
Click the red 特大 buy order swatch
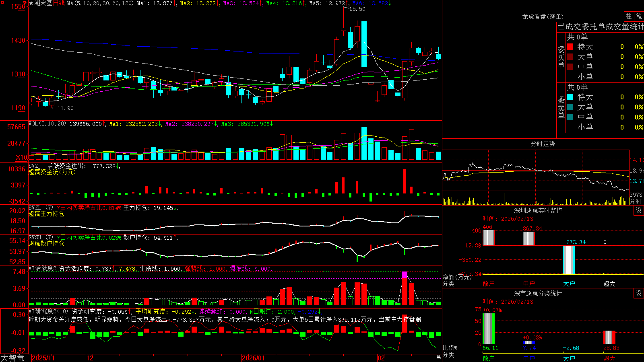pos(570,47)
